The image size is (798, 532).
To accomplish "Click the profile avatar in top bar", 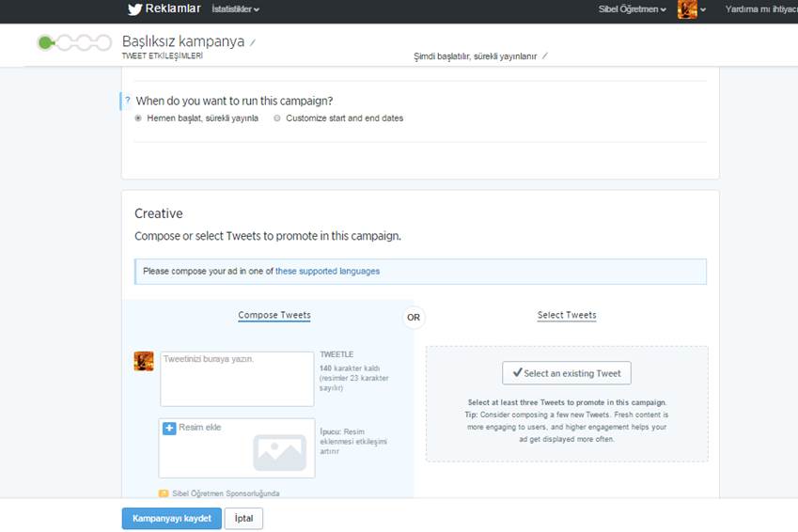I will (687, 9).
